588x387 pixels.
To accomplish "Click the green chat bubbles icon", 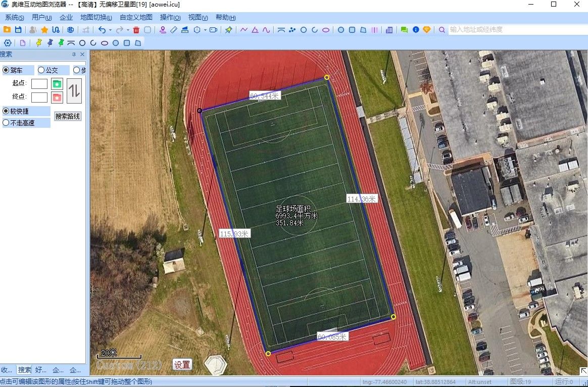I will (x=404, y=30).
